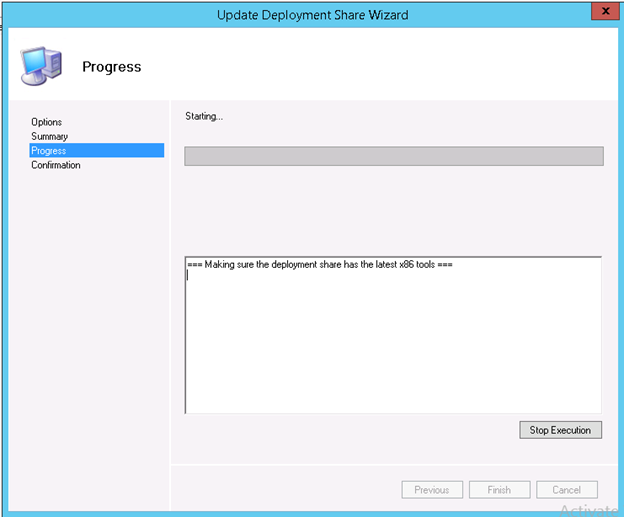Screen dimensions: 624x517
Task: Click inside the log output text box
Action: [x=393, y=350]
